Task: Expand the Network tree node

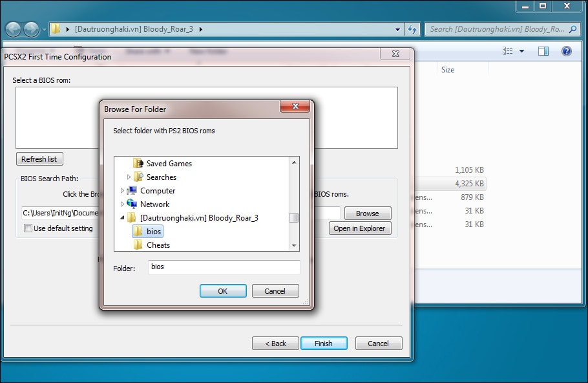Action: pyautogui.click(x=122, y=204)
